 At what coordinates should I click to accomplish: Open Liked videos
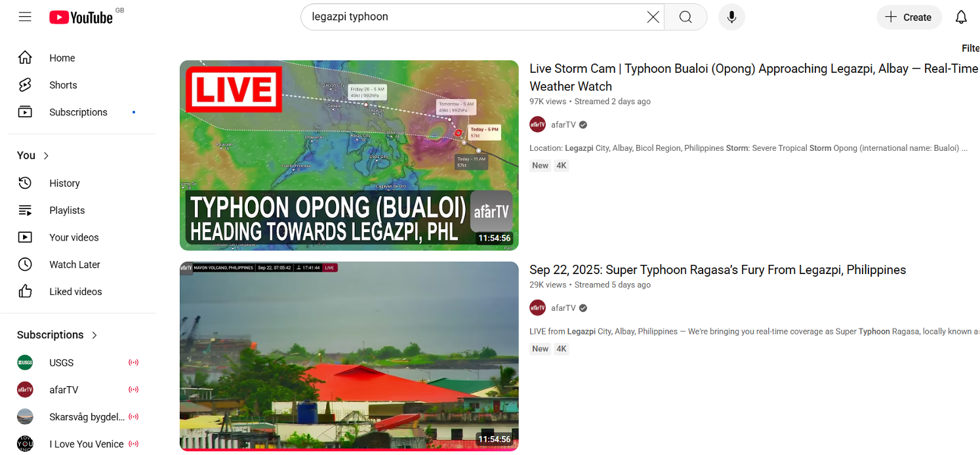coord(75,292)
